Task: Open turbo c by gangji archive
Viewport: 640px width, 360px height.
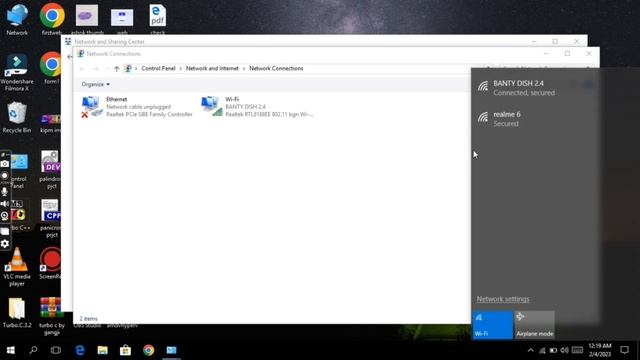Action: tap(51, 316)
